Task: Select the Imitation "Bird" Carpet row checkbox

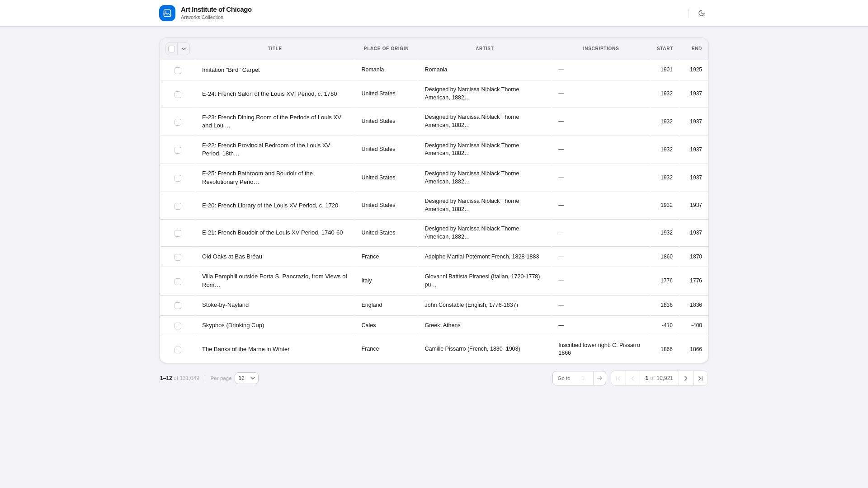Action: point(178,70)
